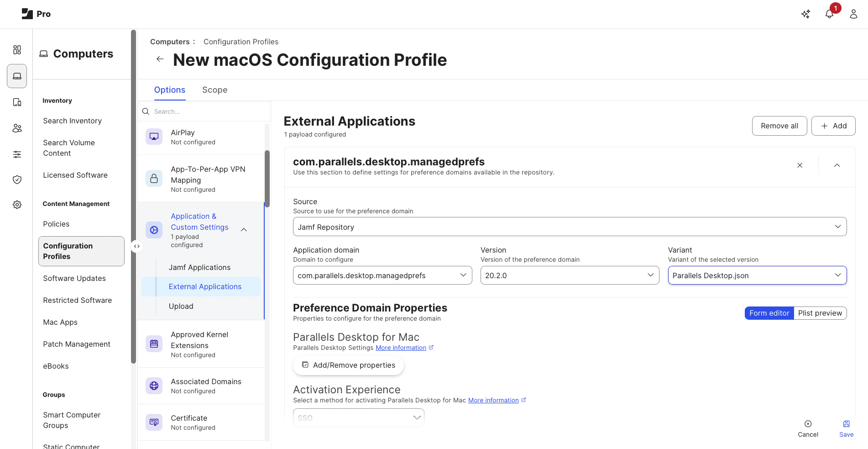Select the Form editor view
This screenshot has height=449, width=868.
point(769,313)
